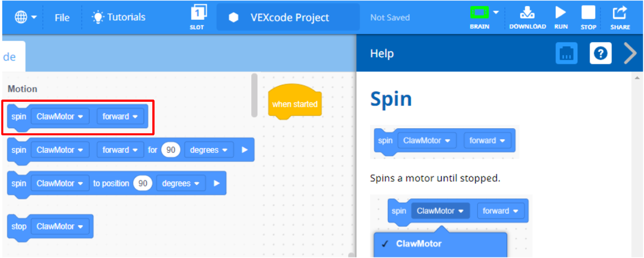This screenshot has height=258, width=644.
Task: Toggle play arrow on spin to position block
Action: 217,184
